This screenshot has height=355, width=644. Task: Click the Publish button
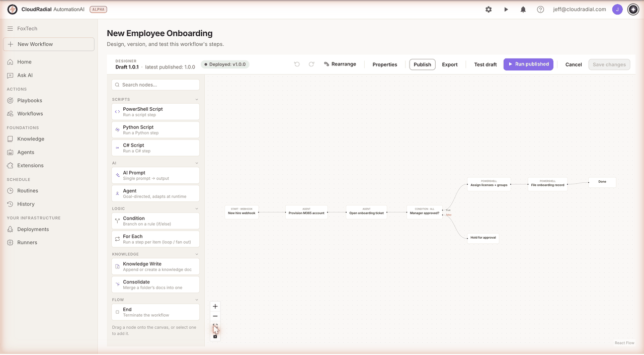coord(423,64)
